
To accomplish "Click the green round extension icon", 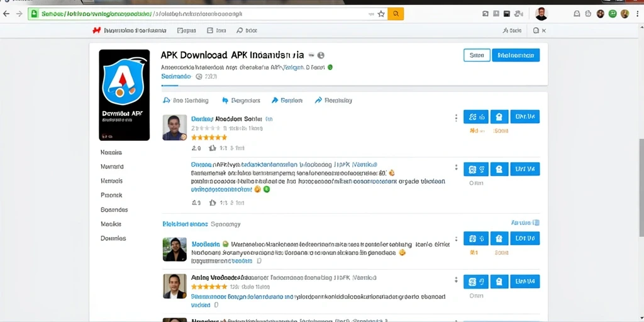I will pyautogui.click(x=613, y=14).
